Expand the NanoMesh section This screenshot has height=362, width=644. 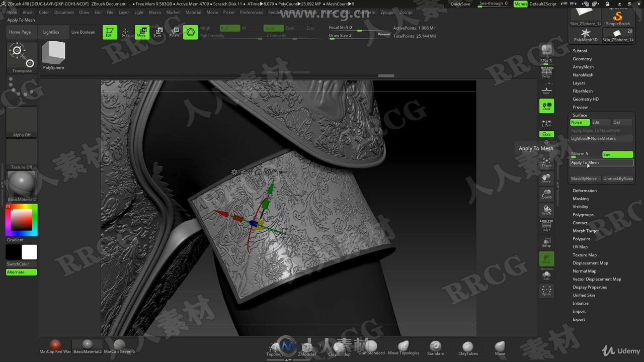point(583,75)
